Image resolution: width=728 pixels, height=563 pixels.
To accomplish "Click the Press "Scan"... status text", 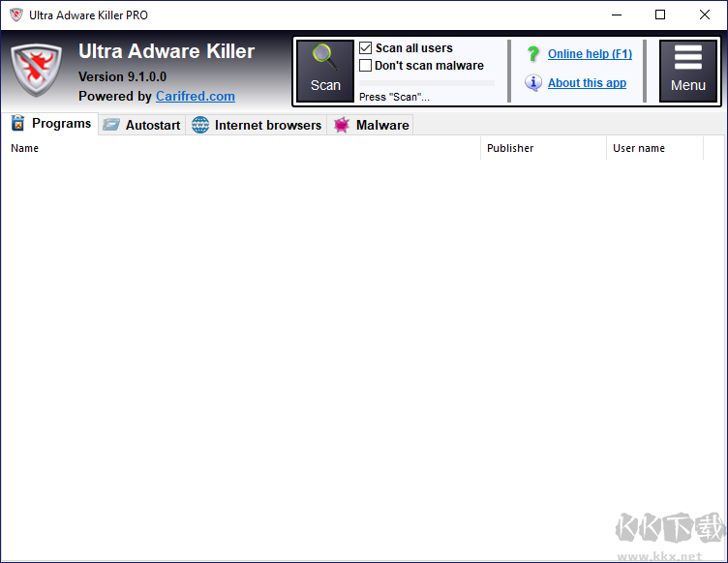I will (394, 97).
